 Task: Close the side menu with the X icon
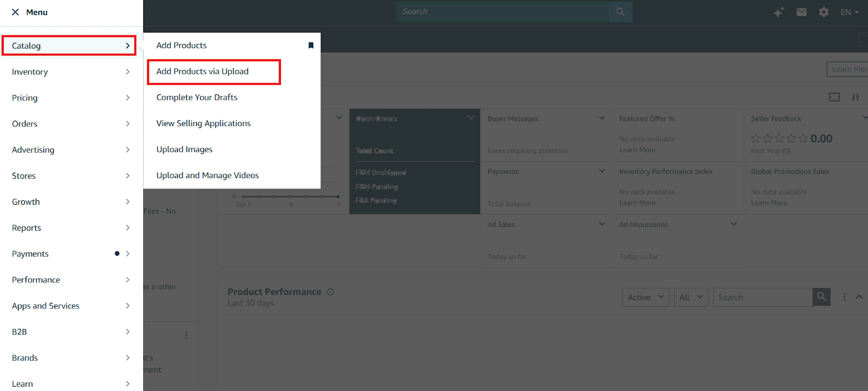pos(15,12)
